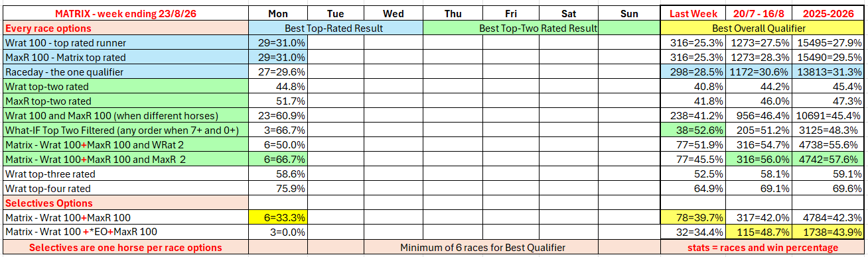Select the Best Top-Two Rated Result cell
Viewport: 868px width, 257px height.
tap(538, 28)
